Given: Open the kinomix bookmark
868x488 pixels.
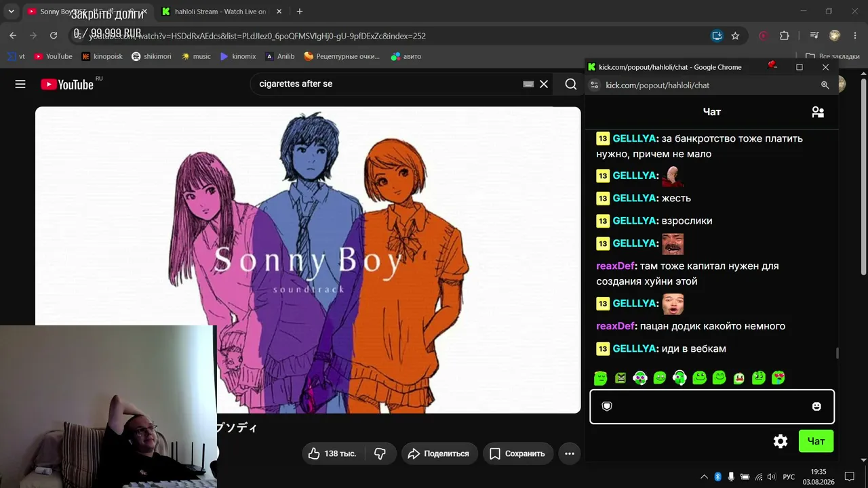Looking at the screenshot, I should click(238, 56).
